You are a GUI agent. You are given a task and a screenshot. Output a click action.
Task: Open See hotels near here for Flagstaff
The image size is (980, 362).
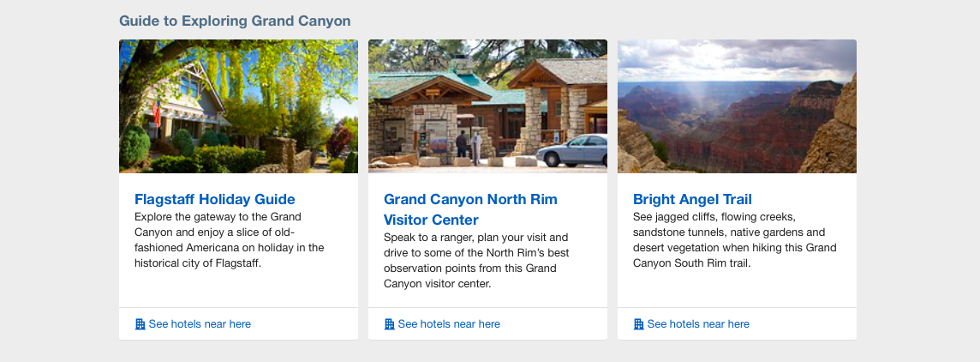(x=200, y=323)
